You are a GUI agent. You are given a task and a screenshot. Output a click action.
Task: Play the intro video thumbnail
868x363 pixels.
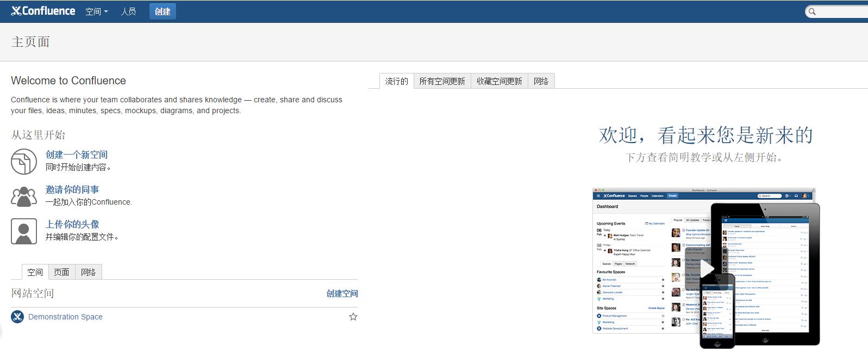point(707,268)
